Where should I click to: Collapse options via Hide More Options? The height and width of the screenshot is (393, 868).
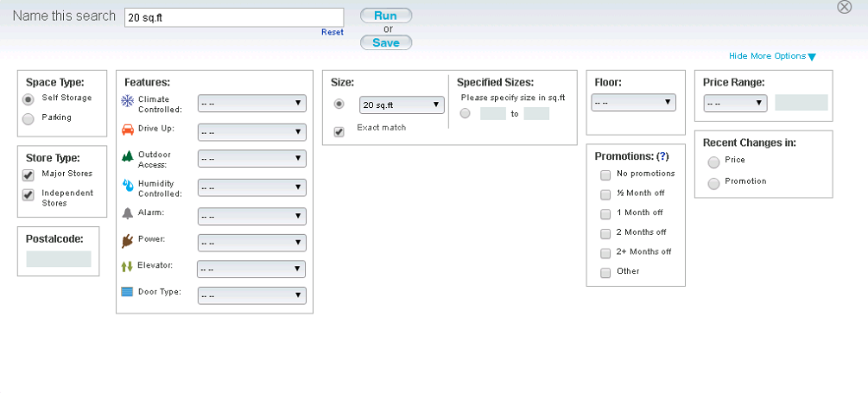click(772, 56)
